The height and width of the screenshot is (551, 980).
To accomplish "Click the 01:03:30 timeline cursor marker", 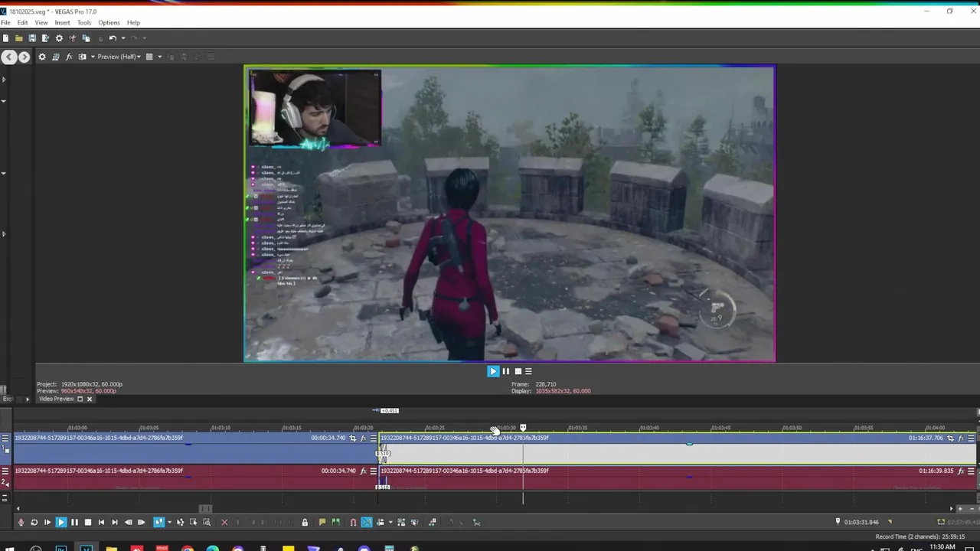I will click(523, 428).
